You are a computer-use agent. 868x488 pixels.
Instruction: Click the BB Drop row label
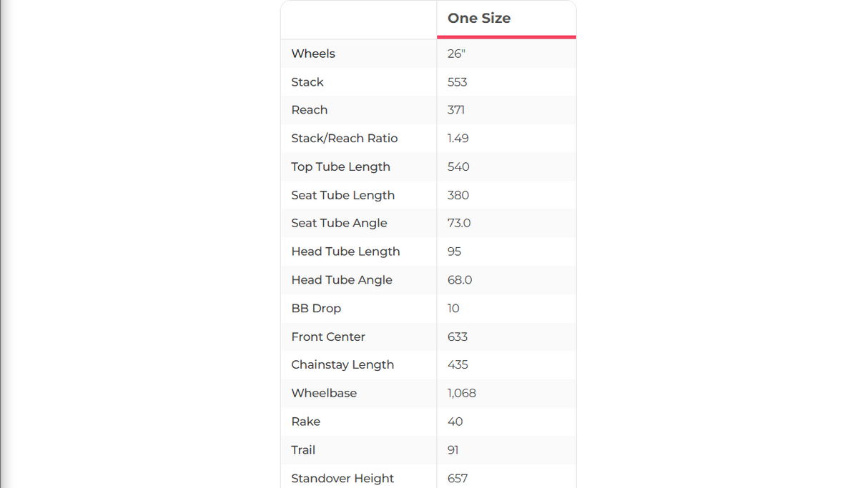coord(316,309)
